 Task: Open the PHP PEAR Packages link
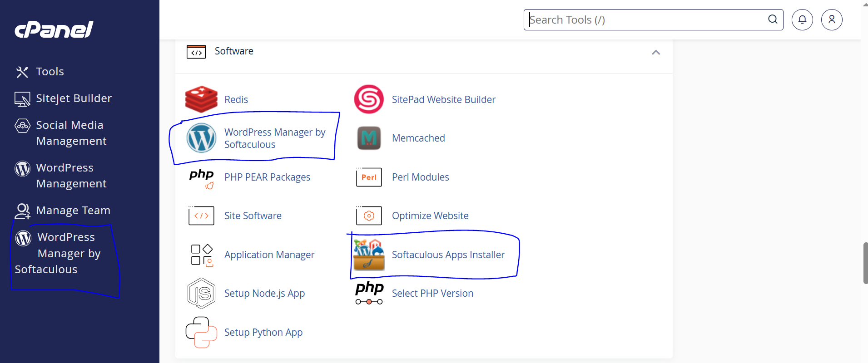(x=267, y=177)
